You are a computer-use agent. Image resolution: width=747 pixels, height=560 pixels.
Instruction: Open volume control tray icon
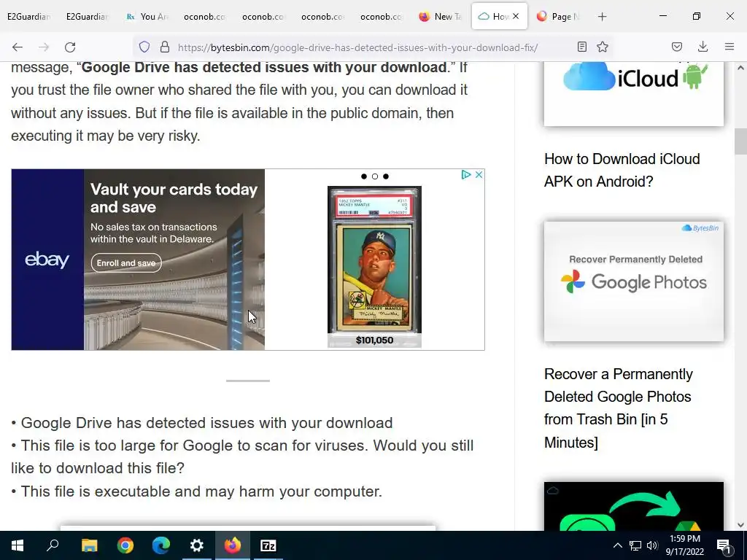(x=652, y=545)
